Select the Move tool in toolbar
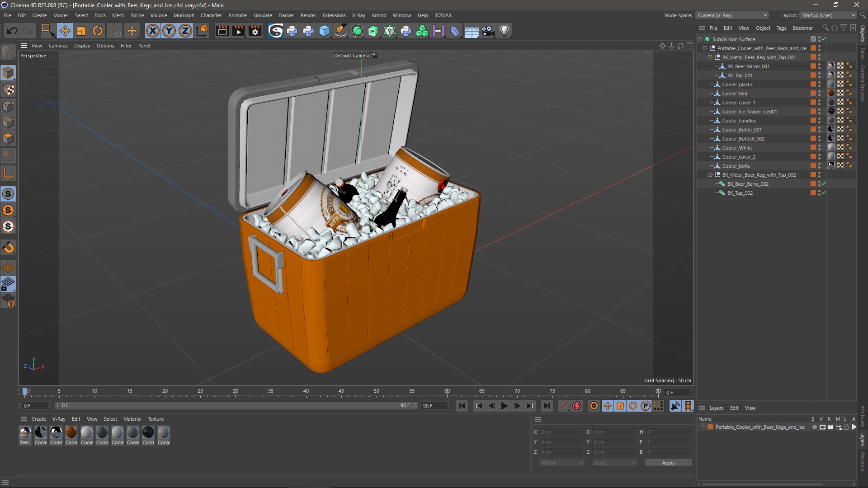Screen dimensions: 868x488 tap(65, 31)
